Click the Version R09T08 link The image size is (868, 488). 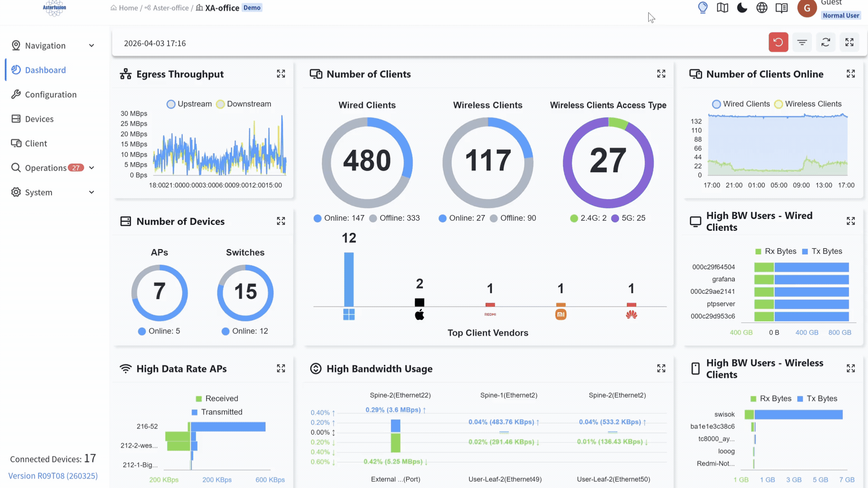click(x=52, y=476)
